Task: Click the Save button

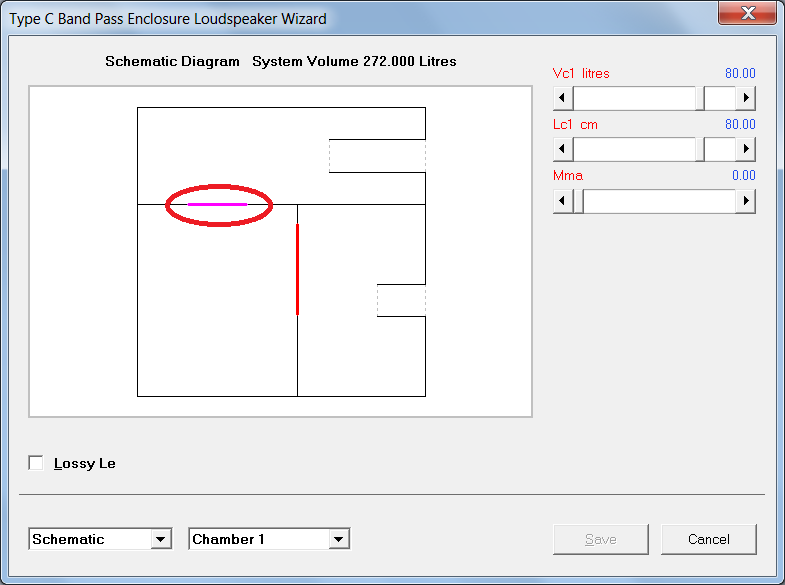Action: (x=601, y=539)
